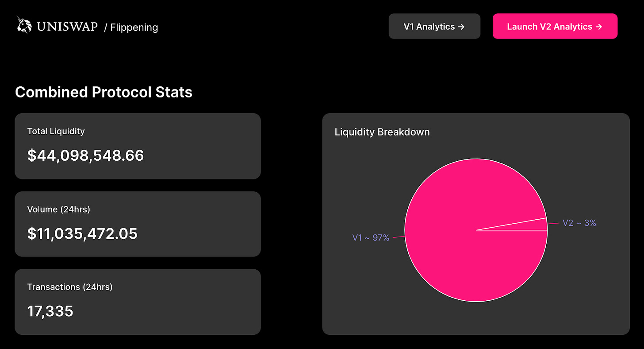Click the Volume (24hrs) label

pyautogui.click(x=58, y=209)
